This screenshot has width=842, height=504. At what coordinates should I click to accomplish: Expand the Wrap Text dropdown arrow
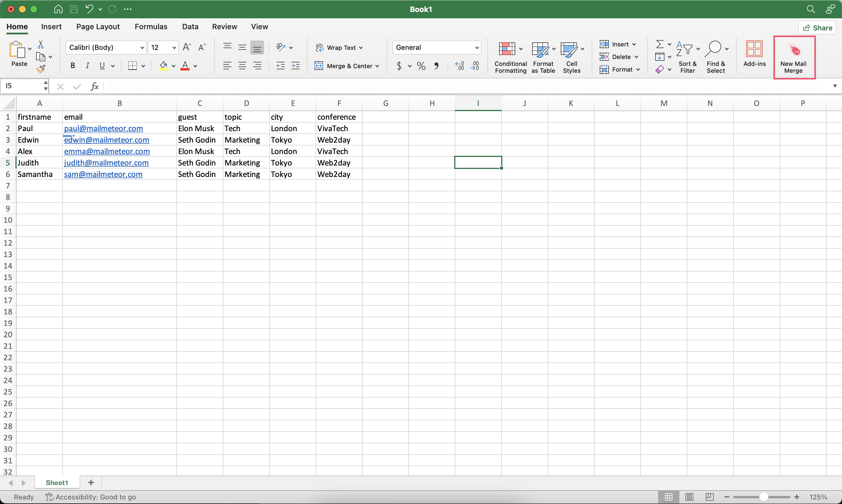[x=361, y=48]
